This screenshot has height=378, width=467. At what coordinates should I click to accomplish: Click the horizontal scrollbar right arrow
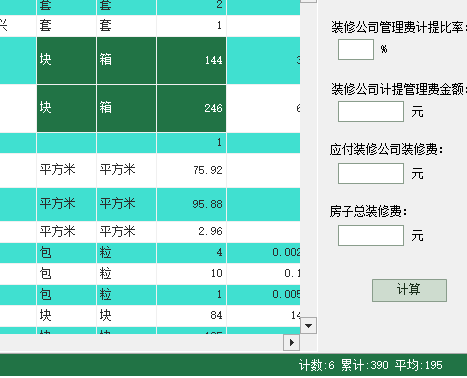(292, 342)
